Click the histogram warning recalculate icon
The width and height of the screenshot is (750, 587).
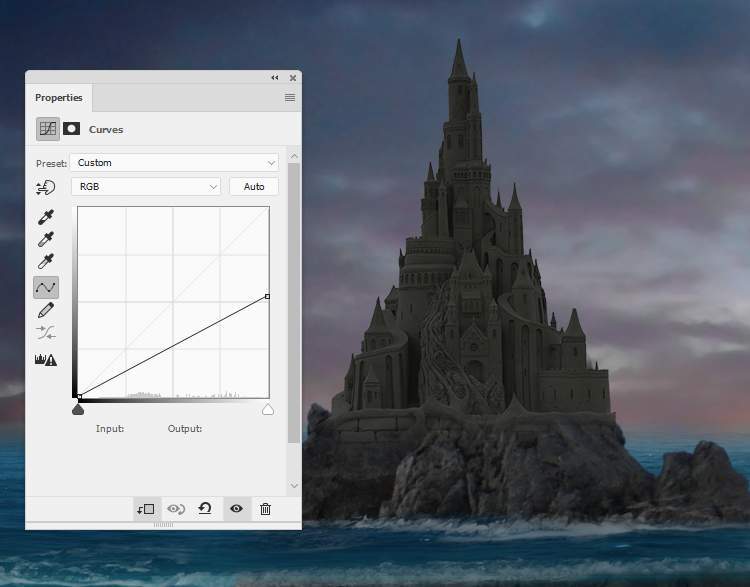(x=45, y=360)
